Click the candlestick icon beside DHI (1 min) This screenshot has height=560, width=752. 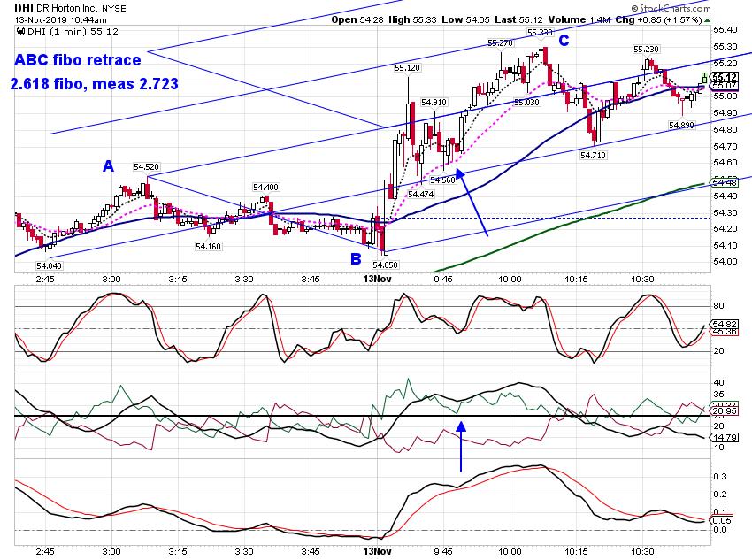[20, 32]
